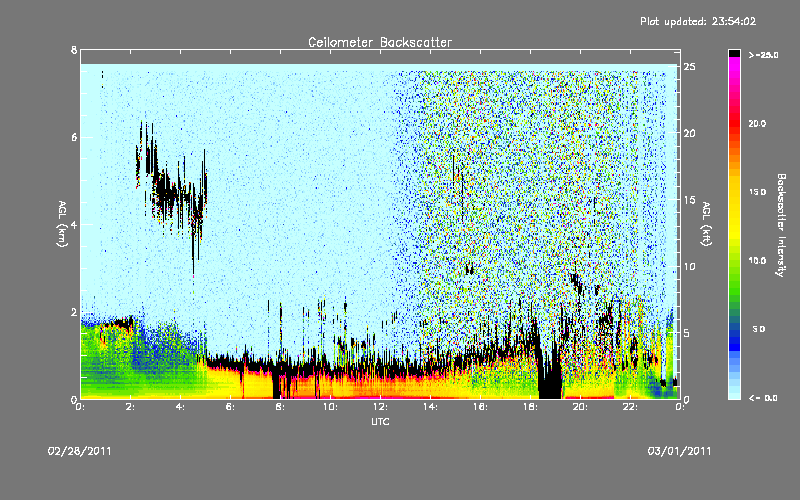Click the green band near 10.0 on colorbar
Screen dimensions: 800x500
point(734,261)
